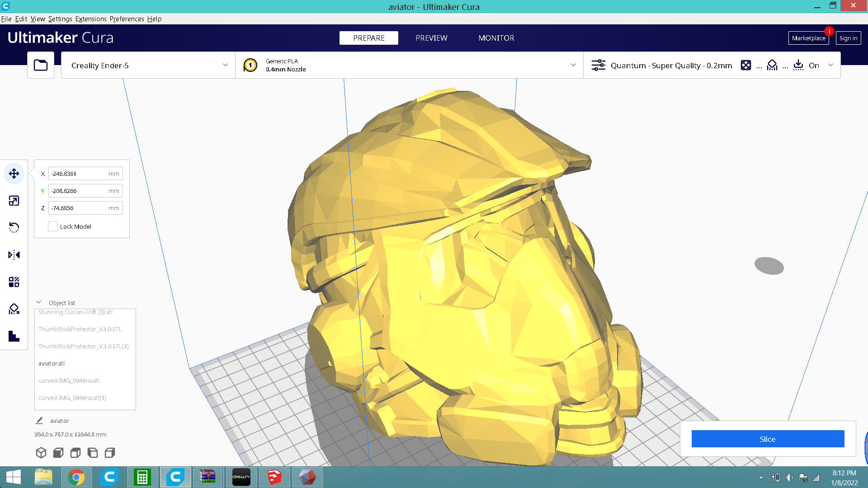Screen dimensions: 868x488
Task: Click the Slice button
Action: (x=768, y=439)
